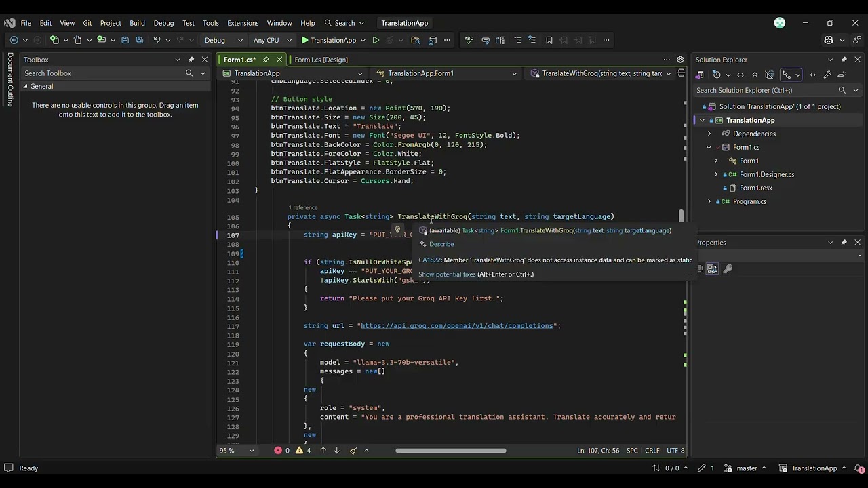Click the notifications bell in the status bar
Image resolution: width=868 pixels, height=488 pixels.
pyautogui.click(x=859, y=468)
